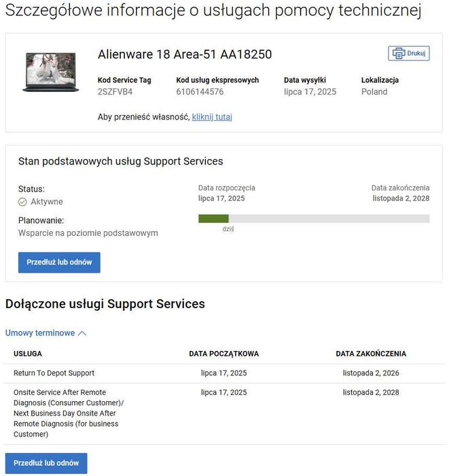Click the 'Lokalizacja' label
Viewport: 462px width, 476px height.
coord(380,80)
